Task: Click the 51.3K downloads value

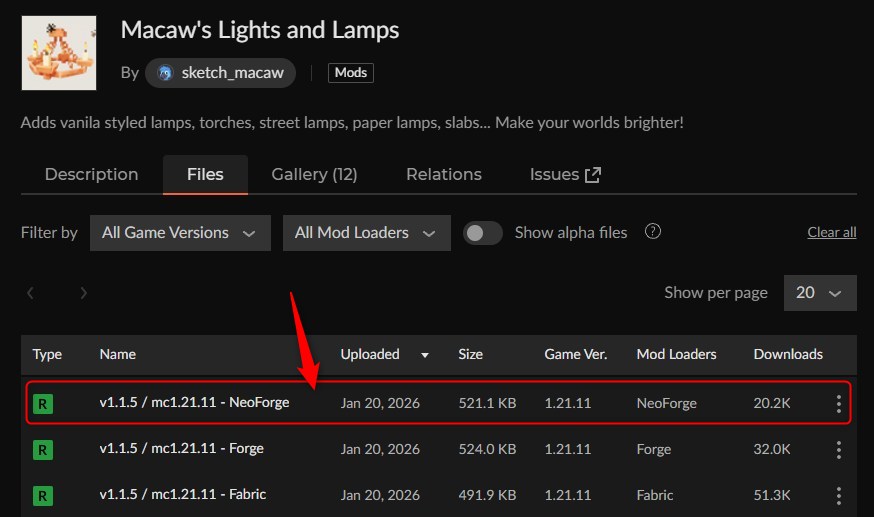Action: point(771,495)
